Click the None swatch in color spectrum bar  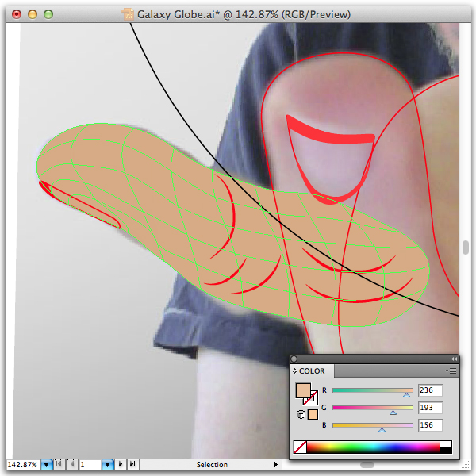point(300,447)
